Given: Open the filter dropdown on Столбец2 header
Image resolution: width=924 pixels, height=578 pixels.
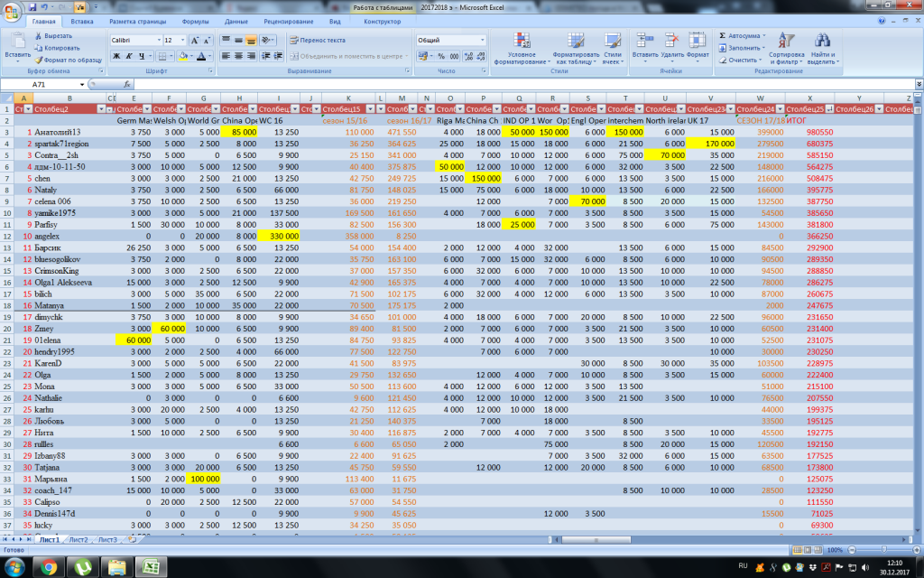Looking at the screenshot, I should 103,108.
